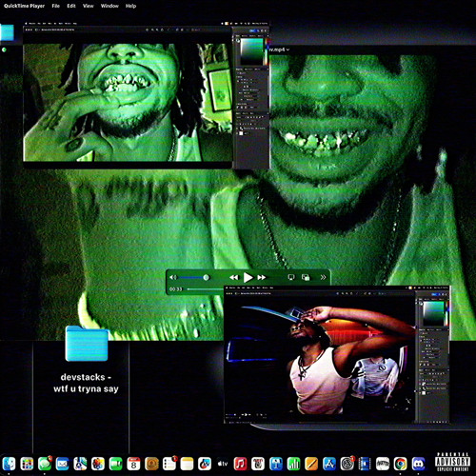This screenshot has height=476, width=476.
Task: Click the rewind button in the player controls
Action: 234,277
